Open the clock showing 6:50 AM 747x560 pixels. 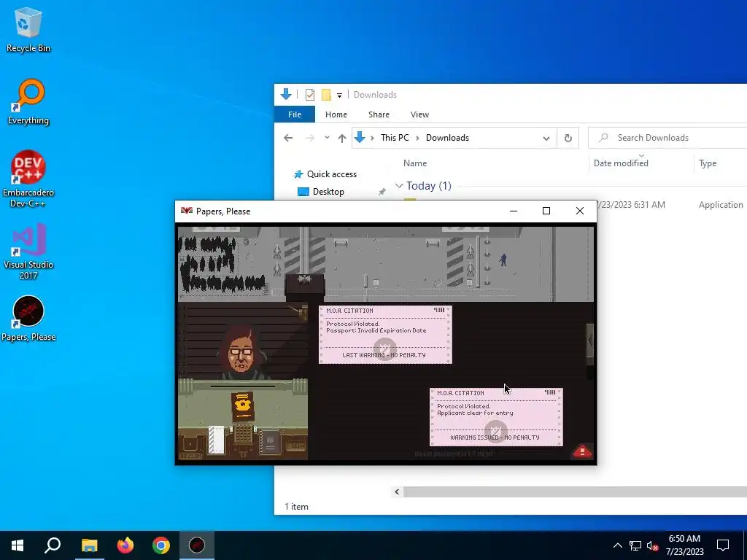click(684, 545)
